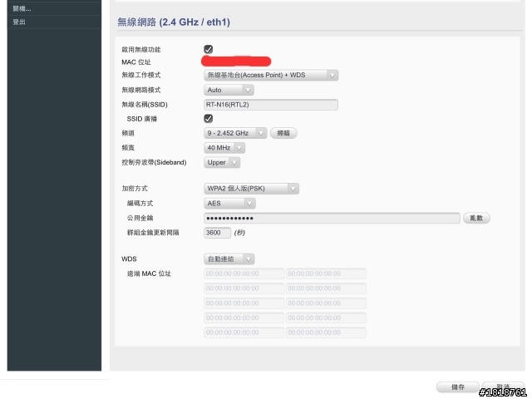The height and width of the screenshot is (399, 532).
Task: Uncheck the 啟用無線功能 checkbox
Action: point(209,50)
